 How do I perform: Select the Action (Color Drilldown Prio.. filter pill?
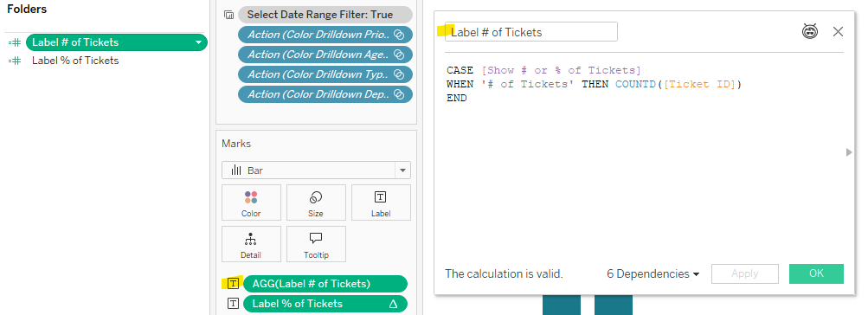click(x=325, y=35)
